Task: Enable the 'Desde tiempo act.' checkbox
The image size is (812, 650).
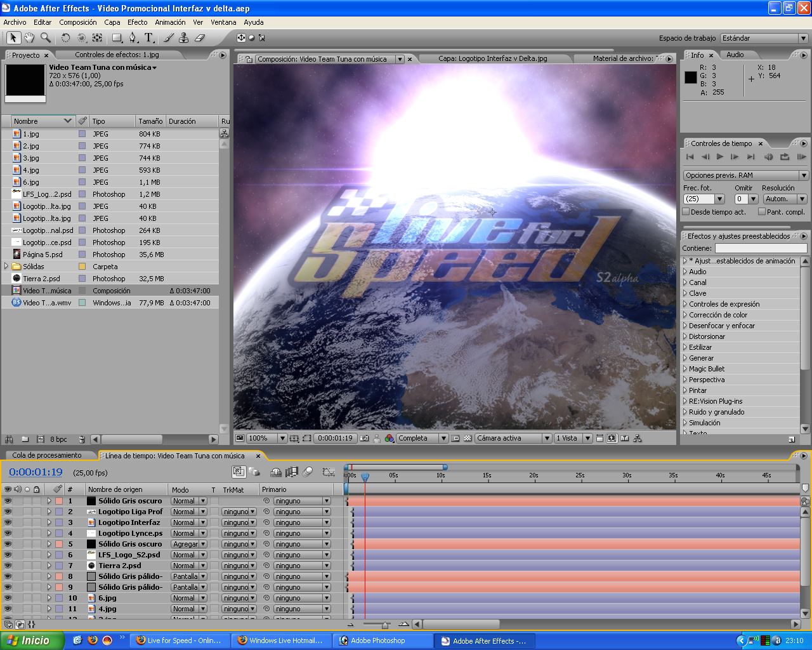Action: tap(686, 211)
